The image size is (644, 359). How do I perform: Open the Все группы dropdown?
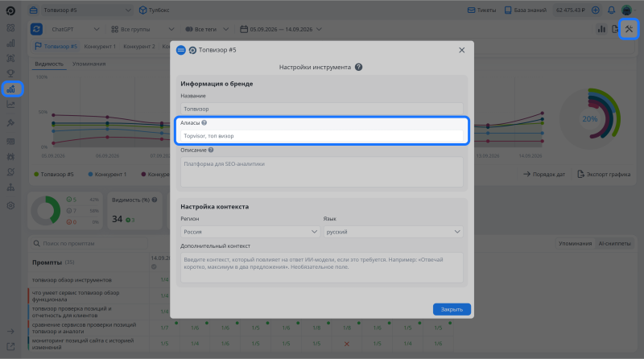(x=142, y=29)
